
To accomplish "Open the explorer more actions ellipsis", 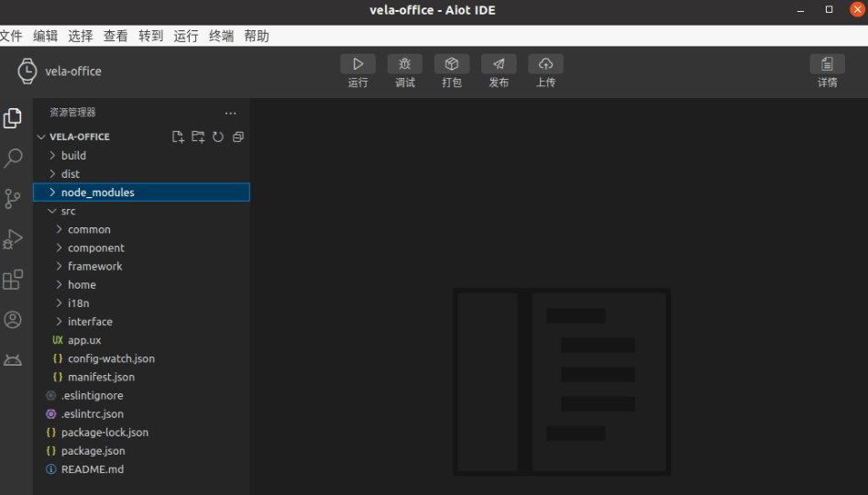I will click(231, 113).
